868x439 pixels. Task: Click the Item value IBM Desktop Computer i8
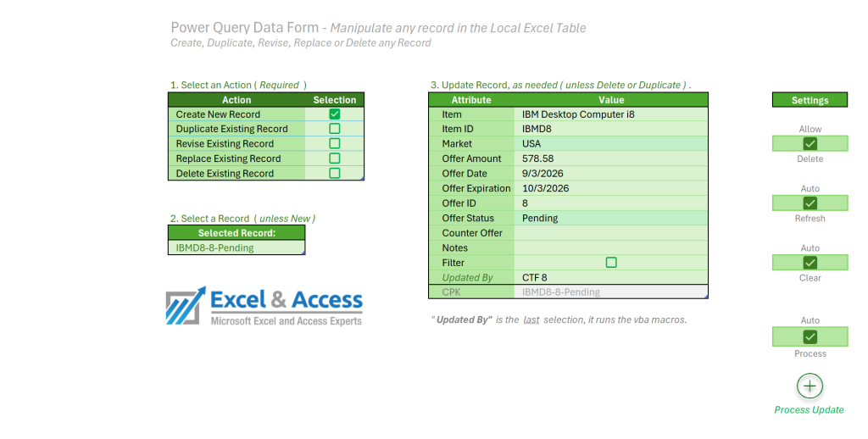tap(611, 114)
